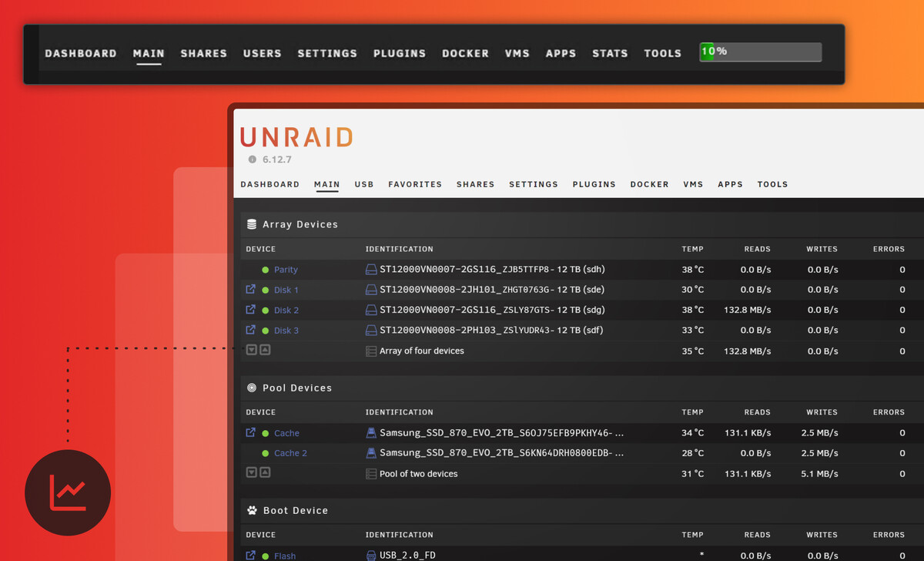Open the Cache device settings link
This screenshot has height=561, width=924.
point(249,432)
